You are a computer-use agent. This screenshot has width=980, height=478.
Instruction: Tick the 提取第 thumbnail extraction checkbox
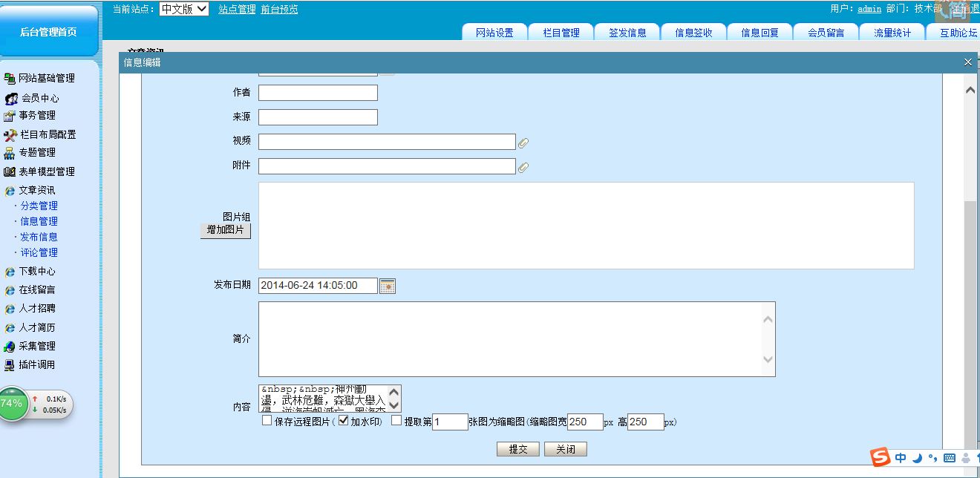click(396, 421)
